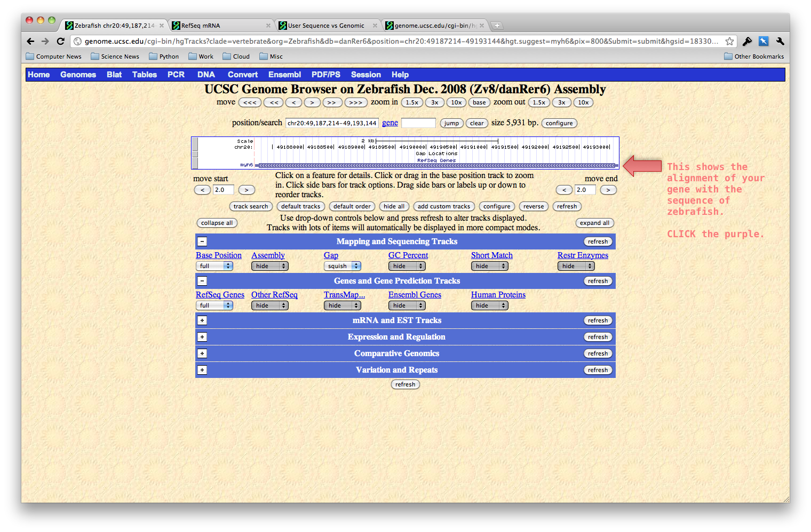Open the Other Bookmarks folder

click(x=754, y=57)
